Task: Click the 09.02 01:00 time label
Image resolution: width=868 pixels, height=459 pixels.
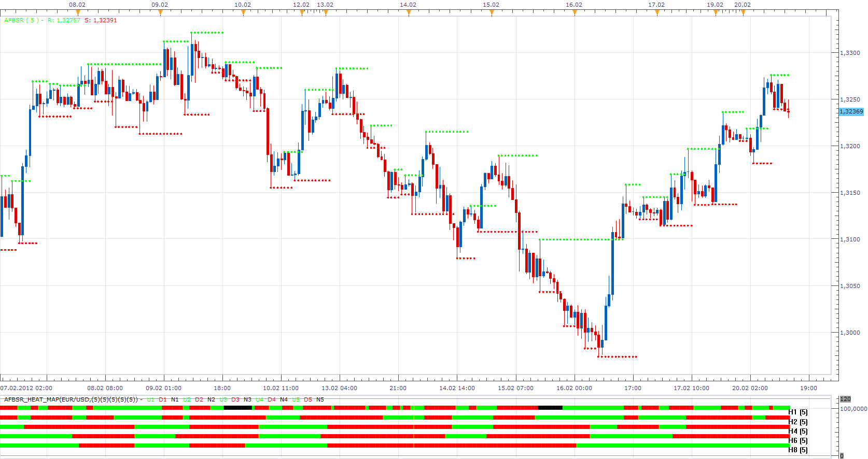Action: point(164,388)
